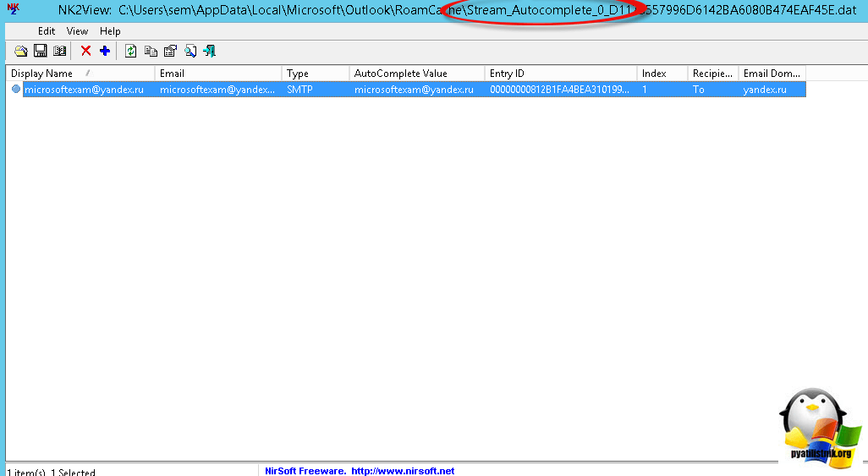Open the www.nirsoft.net link

pyautogui.click(x=403, y=471)
